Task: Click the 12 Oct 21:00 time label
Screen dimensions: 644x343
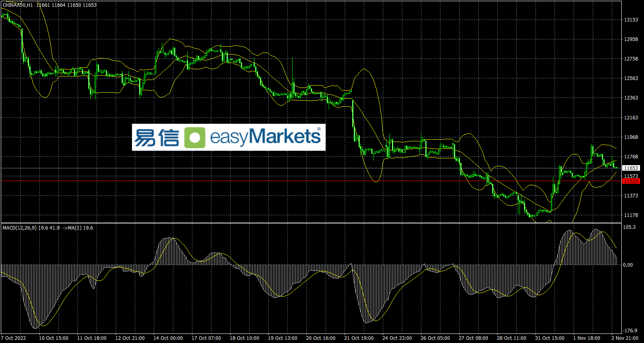Action: (130, 338)
